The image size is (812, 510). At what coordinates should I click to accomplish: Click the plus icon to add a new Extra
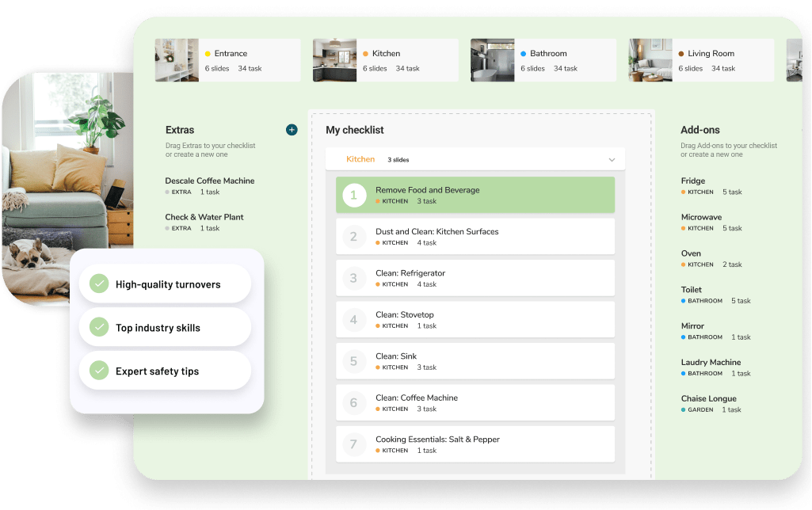(292, 129)
